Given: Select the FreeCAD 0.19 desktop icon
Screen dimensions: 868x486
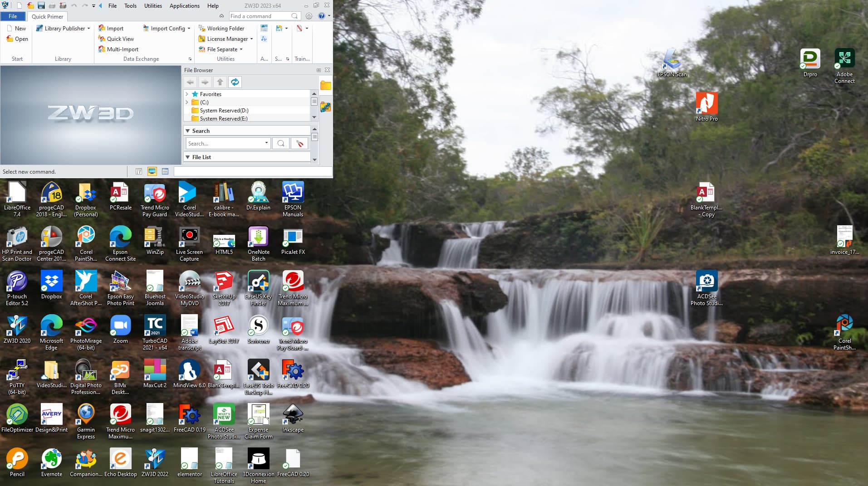Looking at the screenshot, I should (190, 418).
